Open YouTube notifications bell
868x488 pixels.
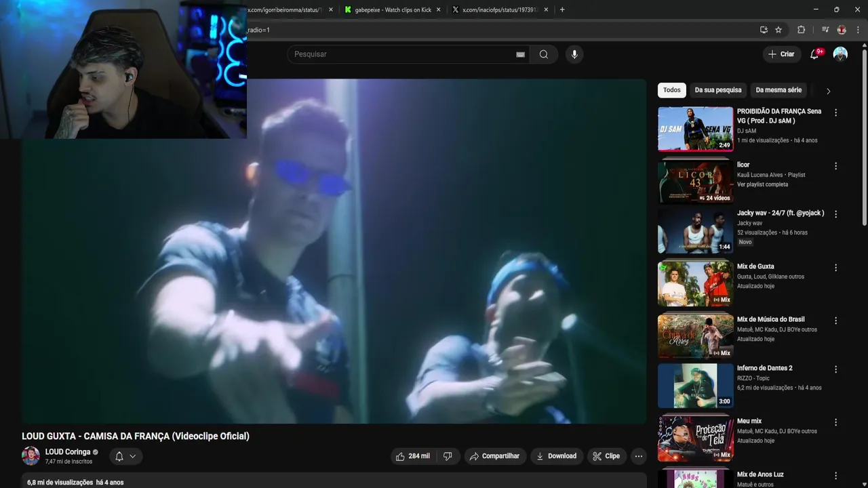tap(814, 54)
